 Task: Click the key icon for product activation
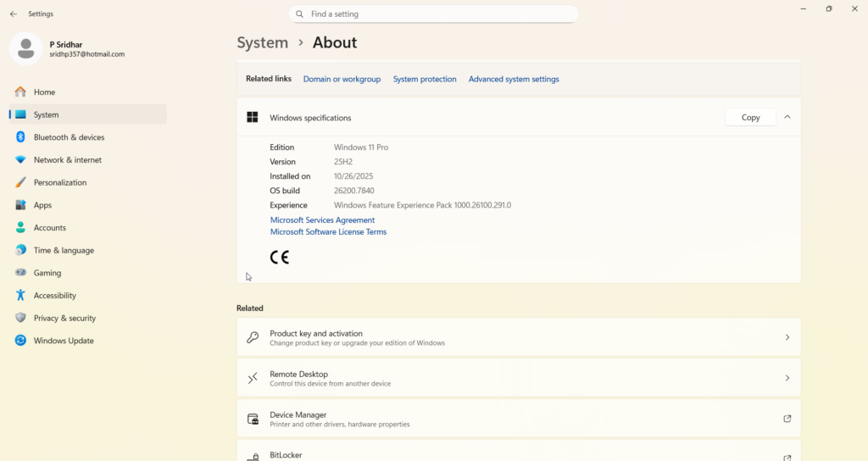coord(253,337)
